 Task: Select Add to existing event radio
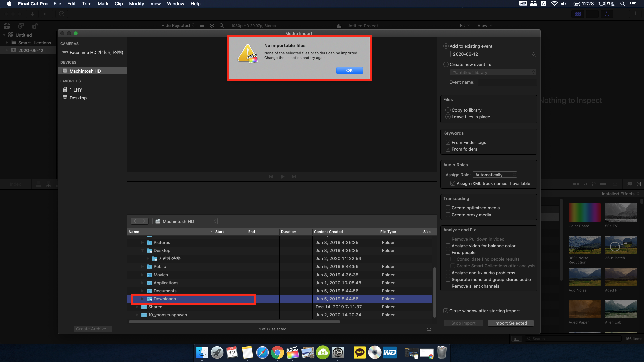click(x=446, y=46)
